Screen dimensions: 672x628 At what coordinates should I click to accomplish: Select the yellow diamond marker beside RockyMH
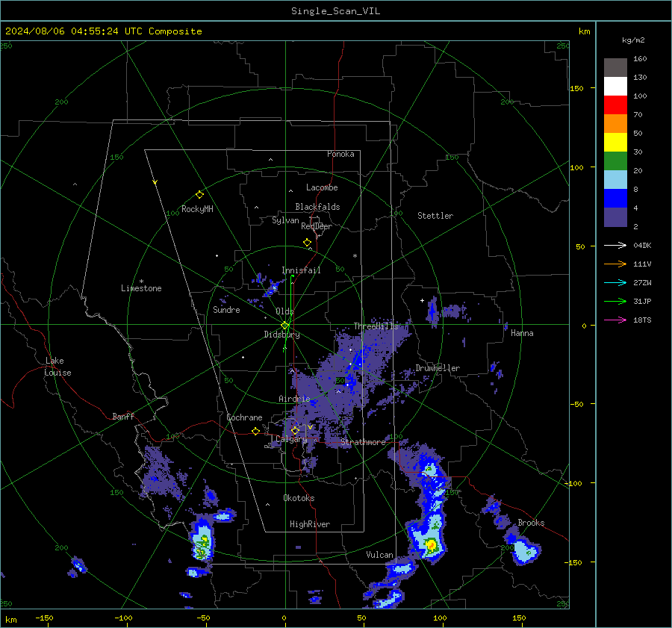coord(199,195)
